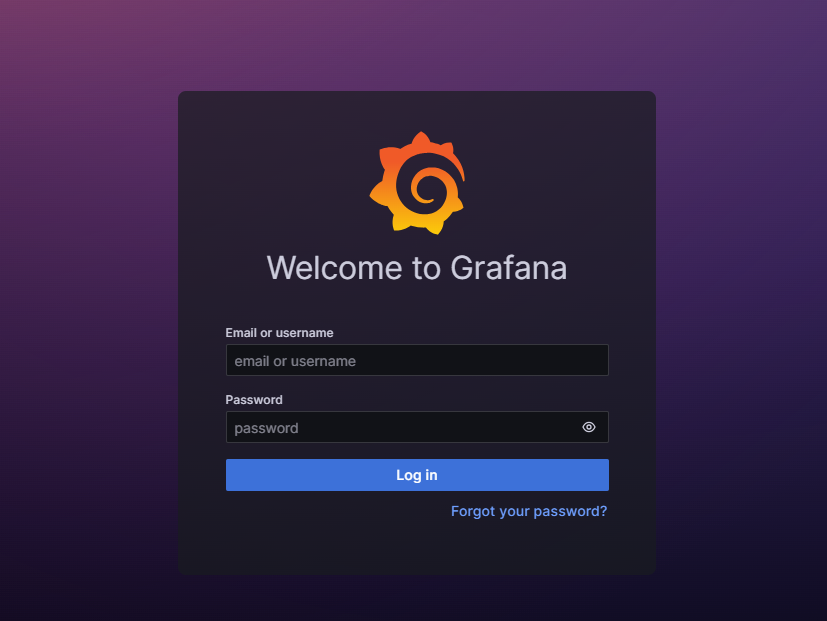Click the Password field label

254,400
